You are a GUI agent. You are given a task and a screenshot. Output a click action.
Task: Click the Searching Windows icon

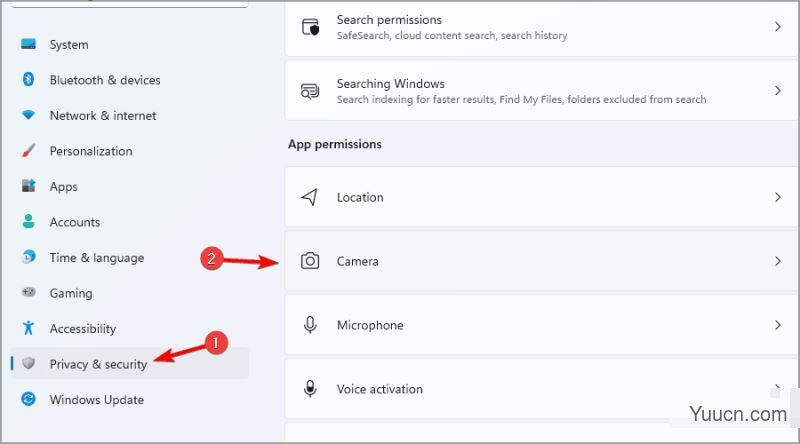310,91
